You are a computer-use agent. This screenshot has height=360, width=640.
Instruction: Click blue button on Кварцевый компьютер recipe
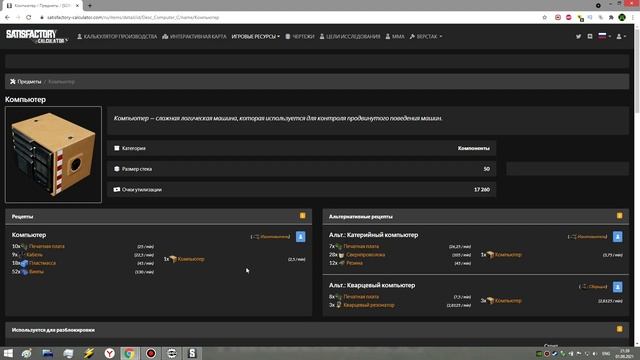pos(618,287)
